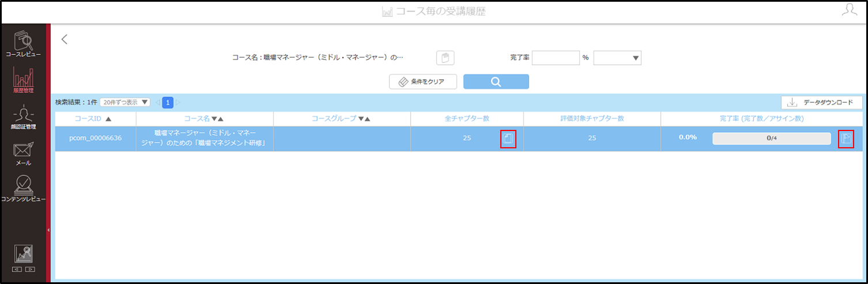The width and height of the screenshot is (868, 284).
Task: Open the dropdown next to 完了率 %
Action: pyautogui.click(x=617, y=58)
